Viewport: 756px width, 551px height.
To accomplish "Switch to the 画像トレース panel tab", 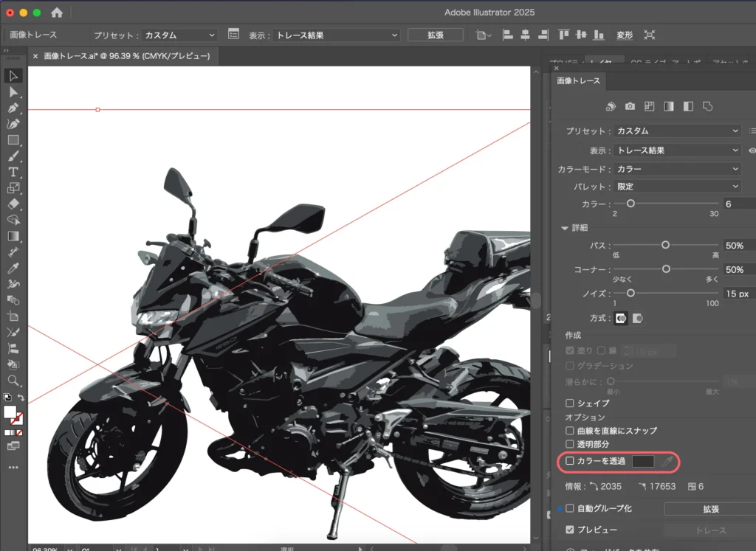I will click(579, 81).
